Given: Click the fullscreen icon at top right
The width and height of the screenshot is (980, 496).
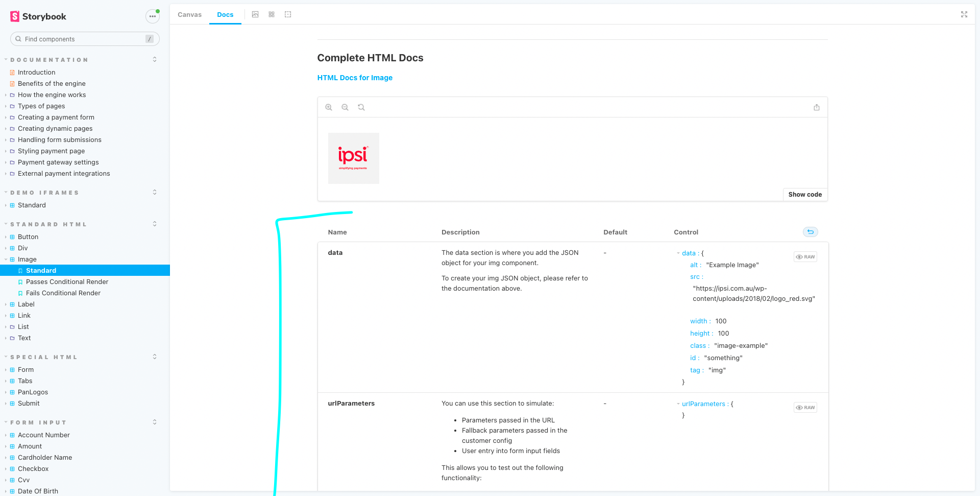Looking at the screenshot, I should [964, 14].
